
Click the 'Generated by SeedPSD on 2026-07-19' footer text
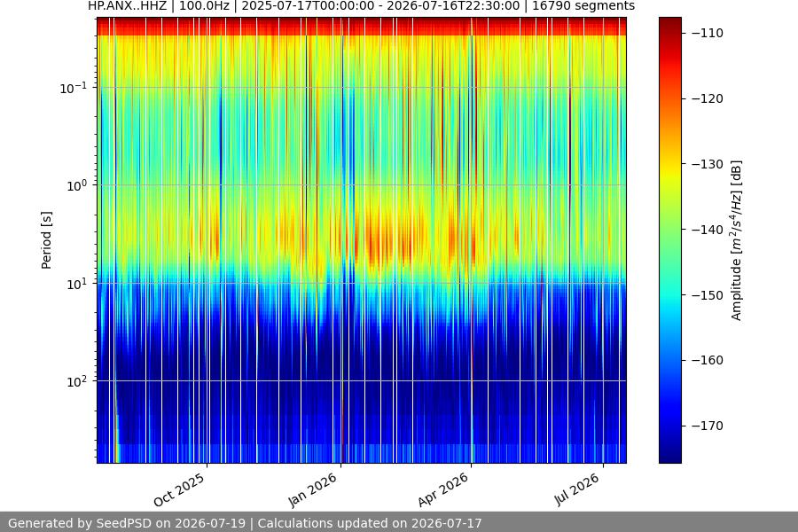click(x=127, y=523)
